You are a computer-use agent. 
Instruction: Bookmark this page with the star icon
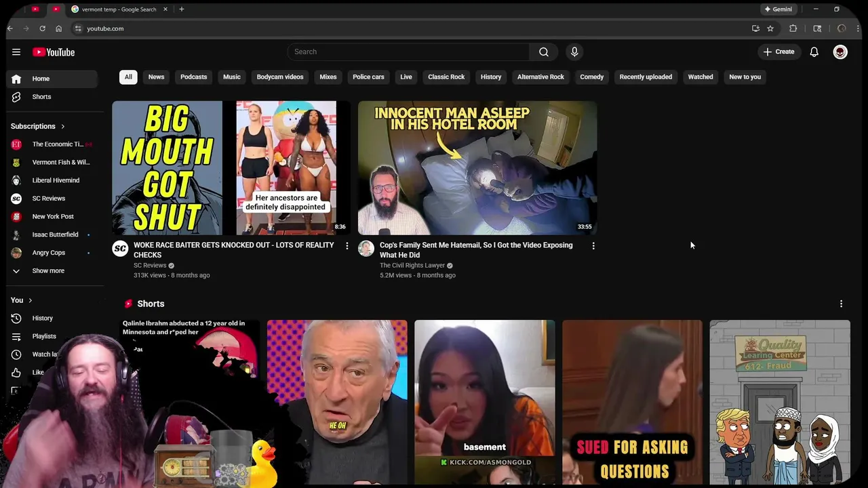[770, 28]
